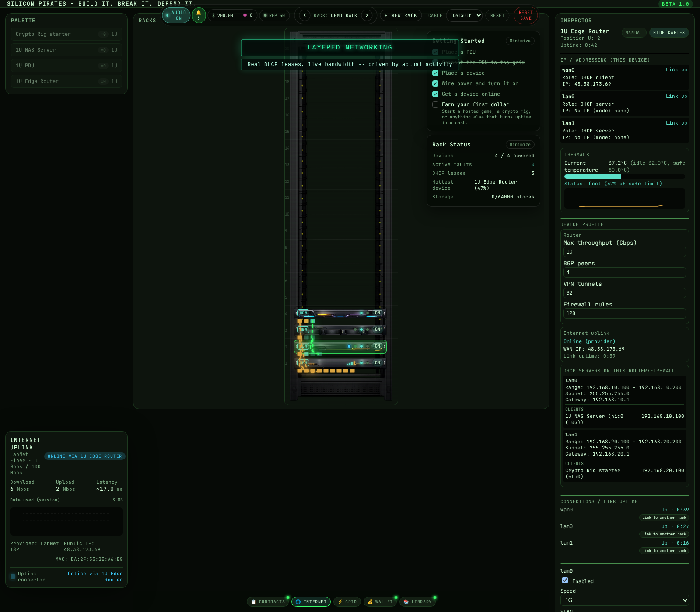Open the CONTRACTS tab
Screen dimensions: 700x612
[x=268, y=602]
